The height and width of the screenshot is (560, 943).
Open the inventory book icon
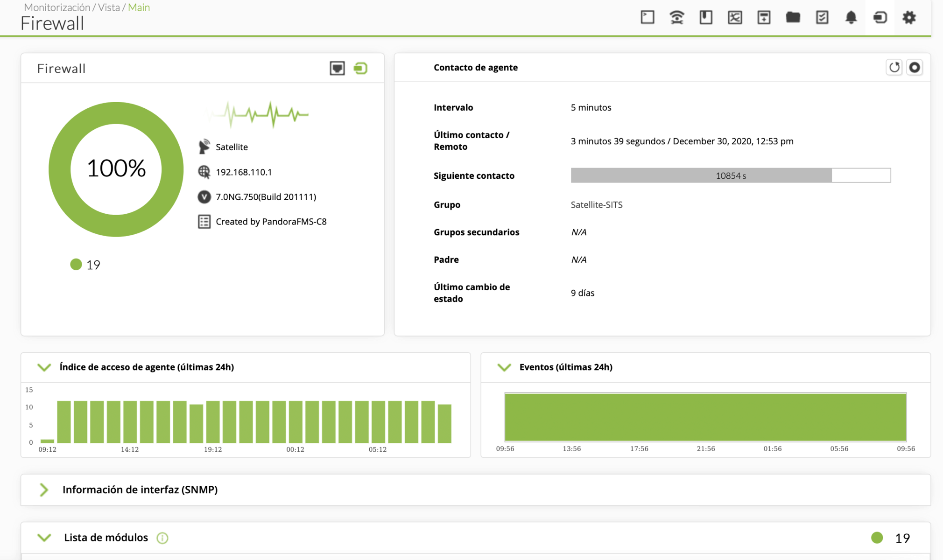706,17
